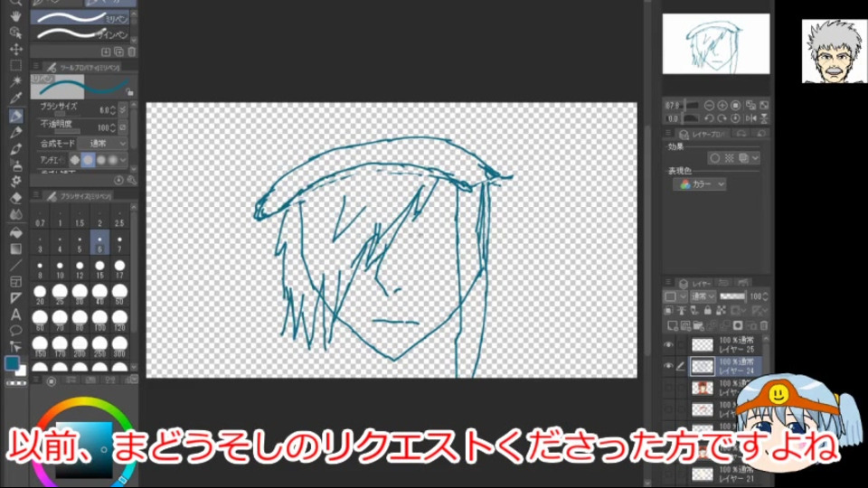Select the Balloon tool
The width and height of the screenshot is (868, 488).
click(x=15, y=331)
